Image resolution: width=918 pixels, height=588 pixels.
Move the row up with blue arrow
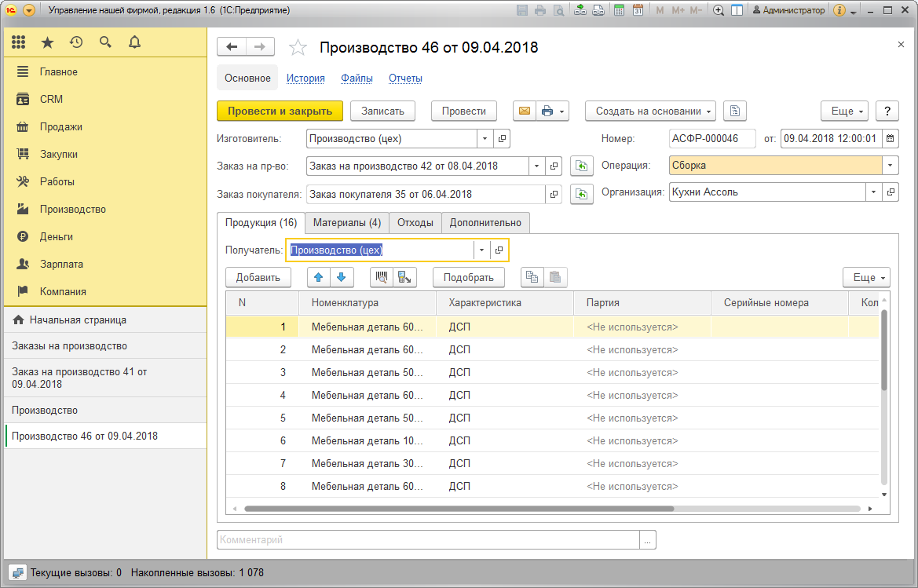coord(319,277)
